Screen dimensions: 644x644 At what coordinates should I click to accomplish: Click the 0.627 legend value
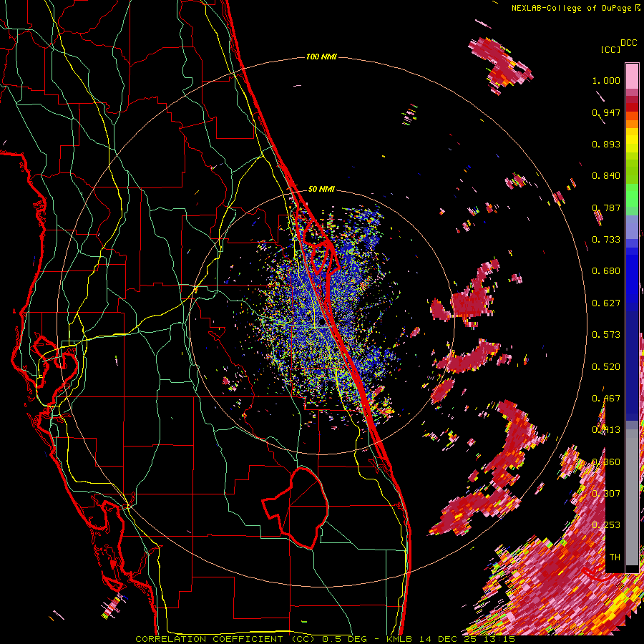pyautogui.click(x=606, y=303)
